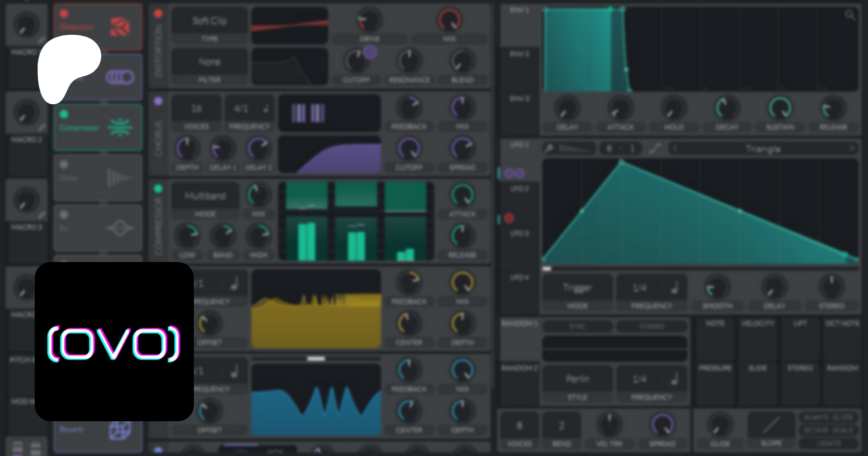This screenshot has width=868, height=456.
Task: Click the OVO logo image
Action: [114, 342]
